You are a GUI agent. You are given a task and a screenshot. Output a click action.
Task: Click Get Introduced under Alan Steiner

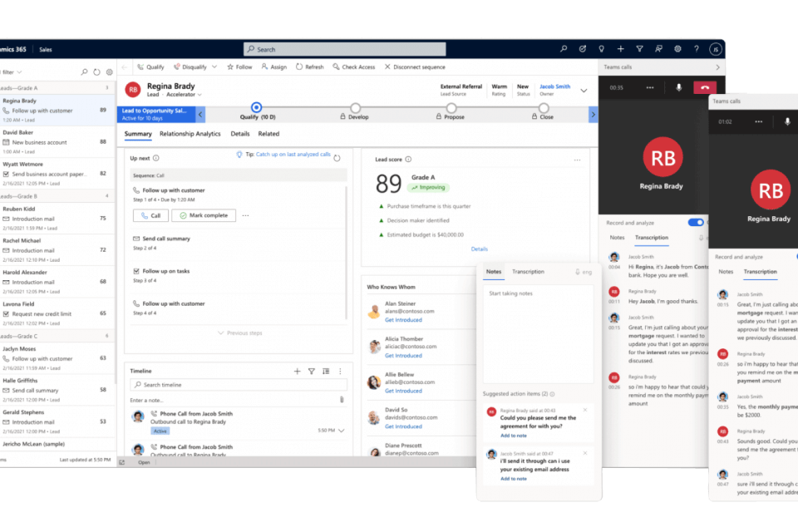pyautogui.click(x=403, y=320)
